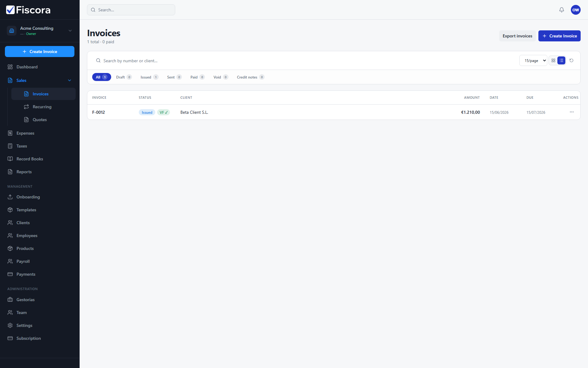
Task: Focus the global Search field
Action: pos(131,10)
